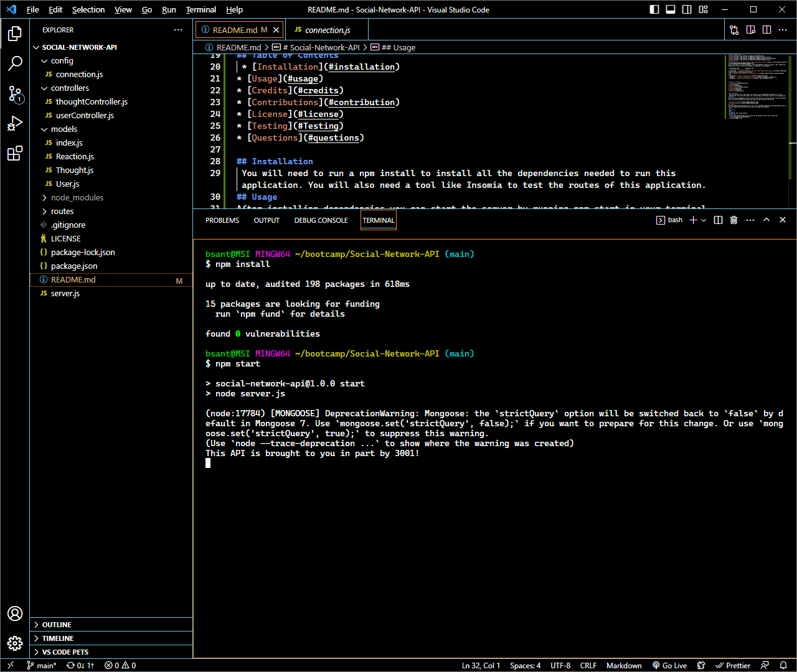The width and height of the screenshot is (797, 672).
Task: Open the Explorer view in activity bar
Action: (15, 34)
